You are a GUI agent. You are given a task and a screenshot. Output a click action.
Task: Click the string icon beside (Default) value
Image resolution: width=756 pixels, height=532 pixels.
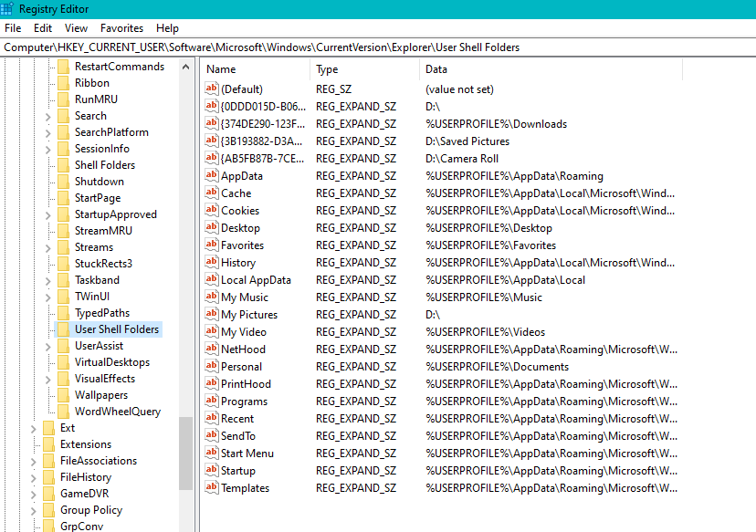(x=211, y=89)
